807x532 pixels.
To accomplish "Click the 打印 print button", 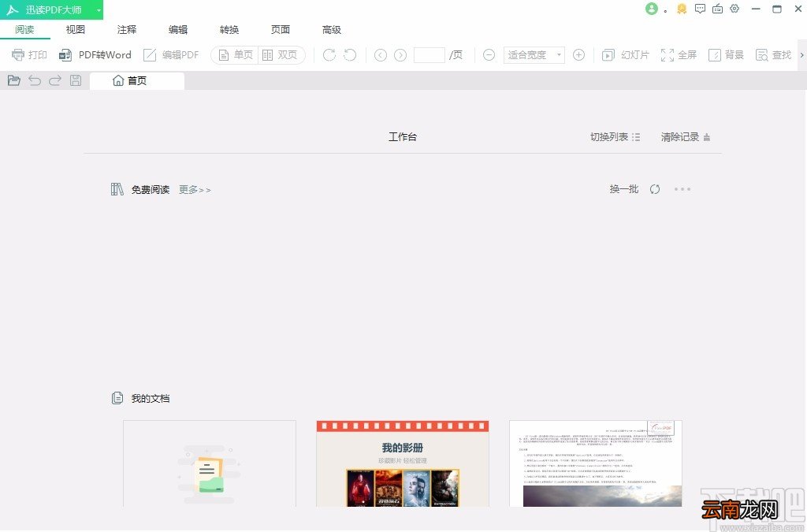I will tap(29, 54).
